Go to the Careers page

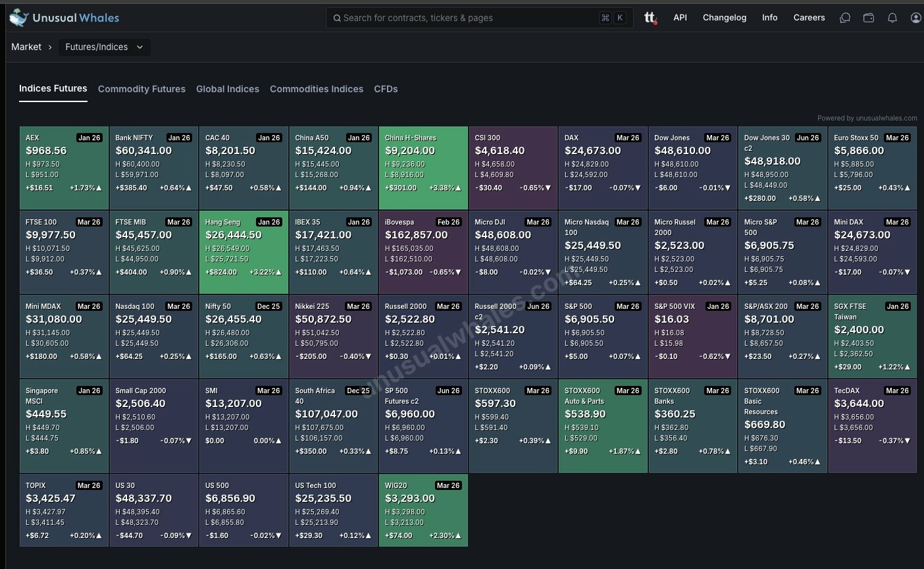click(x=809, y=18)
